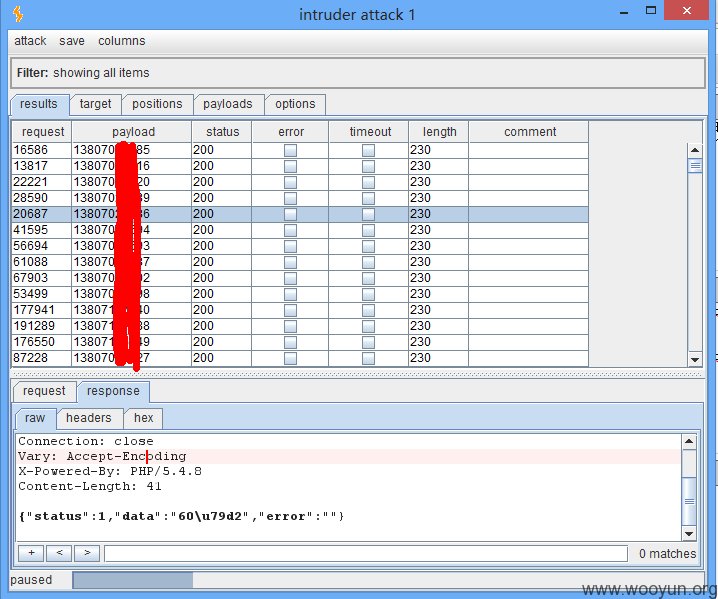Sort by length column header
718x599 pixels.
[439, 132]
